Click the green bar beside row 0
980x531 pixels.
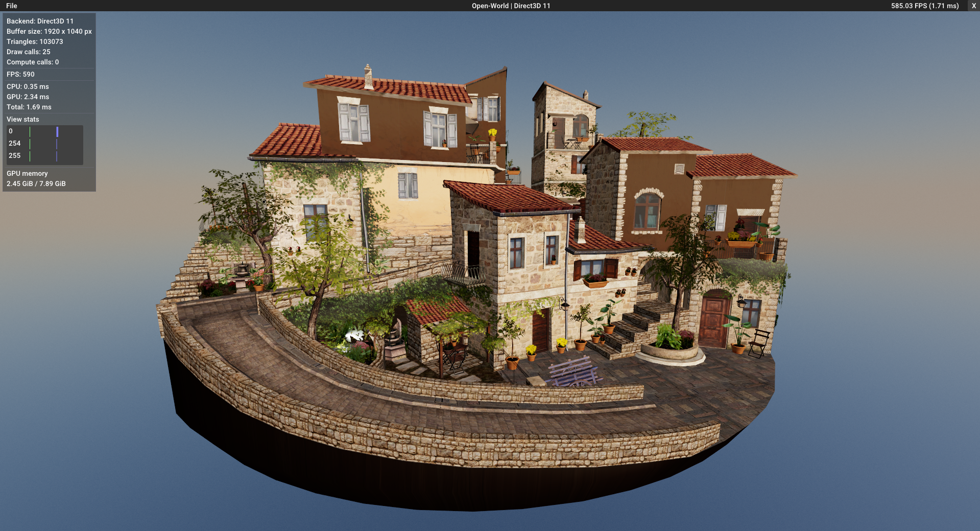coord(31,131)
